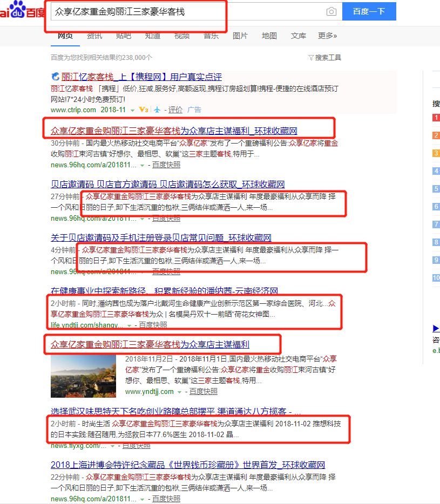Click the Ctrip dolphin icon beside first result
This screenshot has width=440, height=504.
(x=55, y=77)
